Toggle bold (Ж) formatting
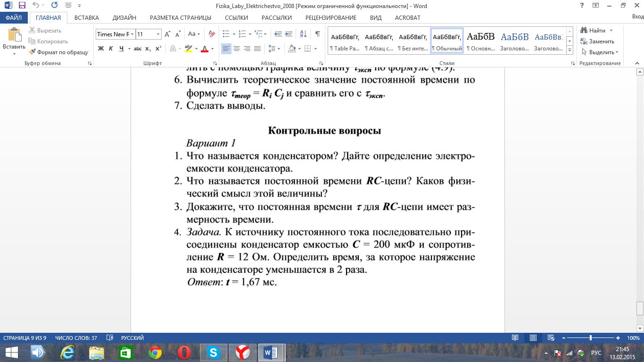 click(x=100, y=49)
